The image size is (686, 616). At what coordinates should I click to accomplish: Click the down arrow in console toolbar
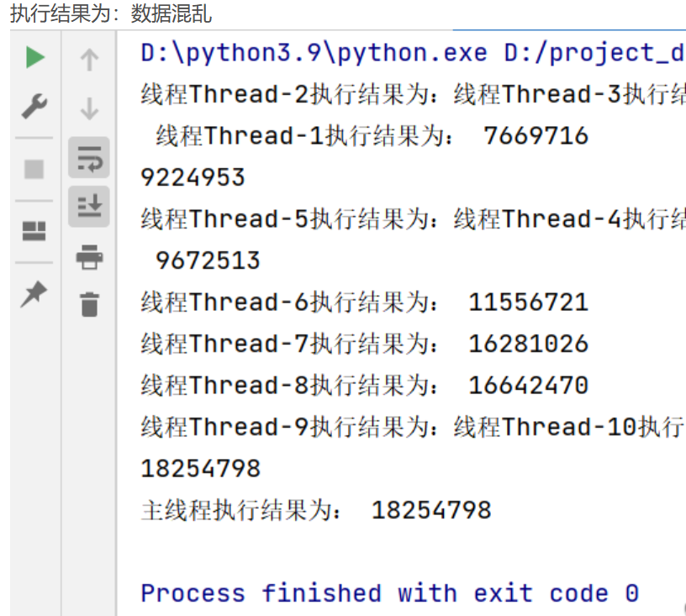click(89, 108)
